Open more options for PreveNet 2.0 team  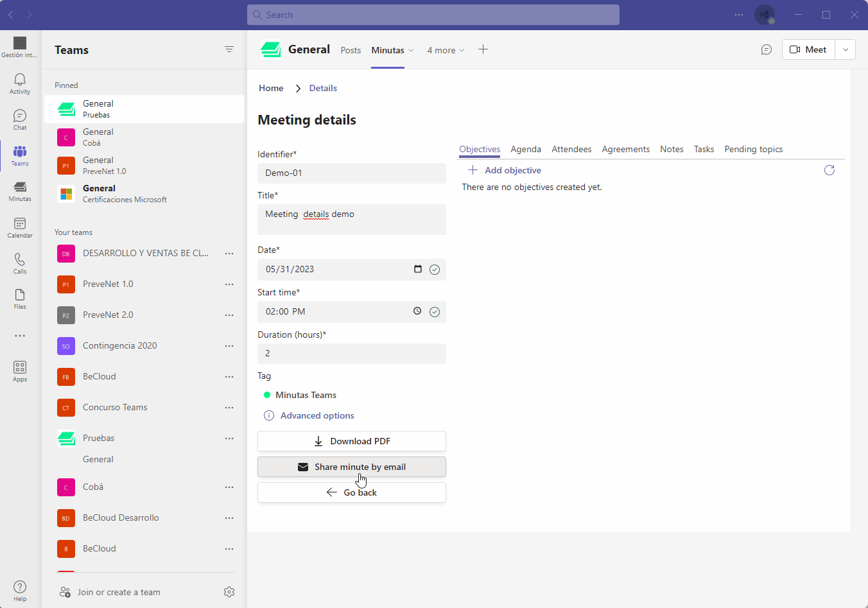(x=229, y=315)
